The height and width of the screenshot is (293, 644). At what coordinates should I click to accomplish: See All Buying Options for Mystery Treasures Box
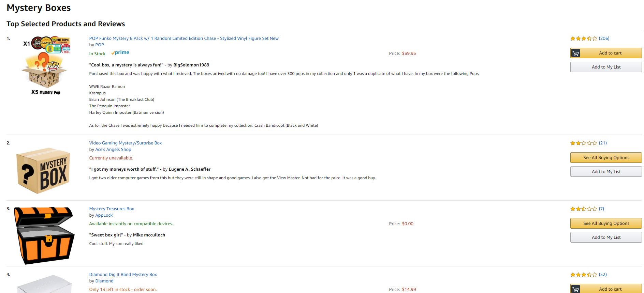pos(606,223)
